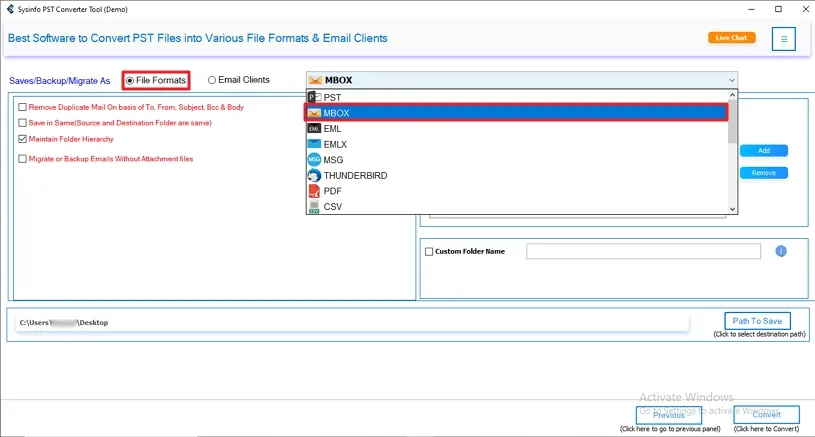This screenshot has height=437, width=815.
Task: Choose MBOX from the format list
Action: pyautogui.click(x=517, y=113)
